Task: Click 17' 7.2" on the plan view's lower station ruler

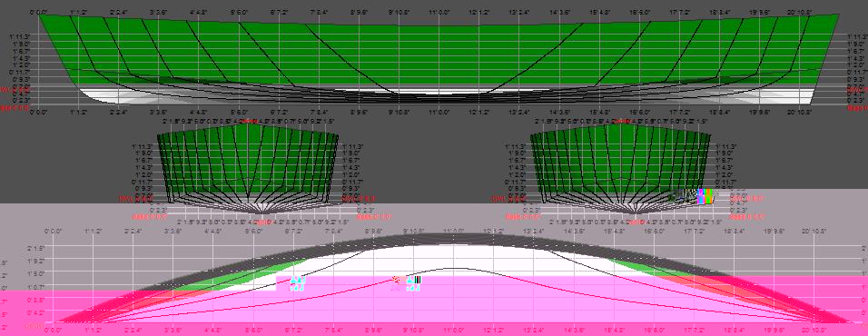Action: [695, 330]
